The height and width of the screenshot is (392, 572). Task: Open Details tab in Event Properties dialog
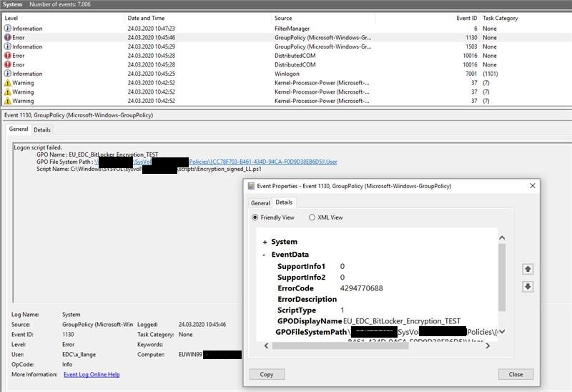coord(284,202)
